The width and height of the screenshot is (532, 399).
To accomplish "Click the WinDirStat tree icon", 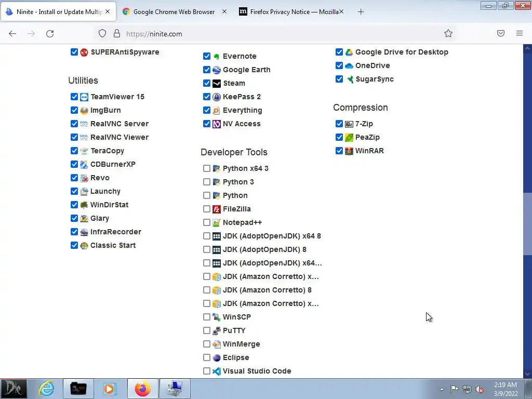I will (84, 205).
